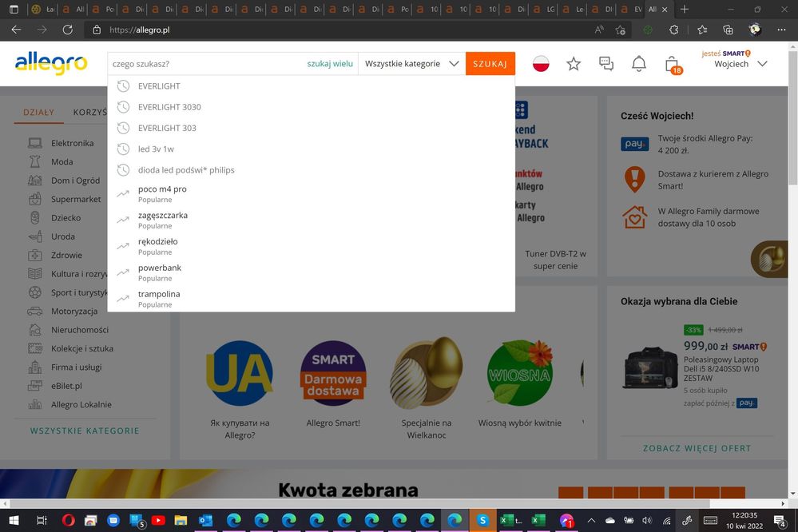Image resolution: width=798 pixels, height=532 pixels.
Task: Open Windows Start menu
Action: pyautogui.click(x=14, y=520)
